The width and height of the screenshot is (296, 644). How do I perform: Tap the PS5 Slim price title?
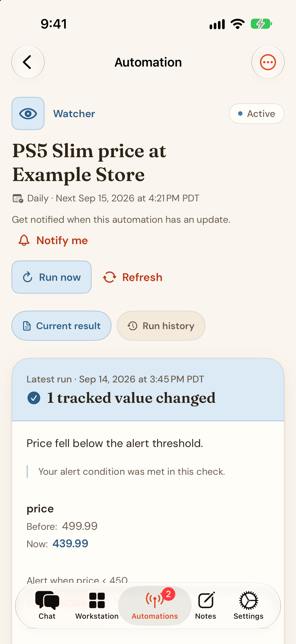pos(89,163)
